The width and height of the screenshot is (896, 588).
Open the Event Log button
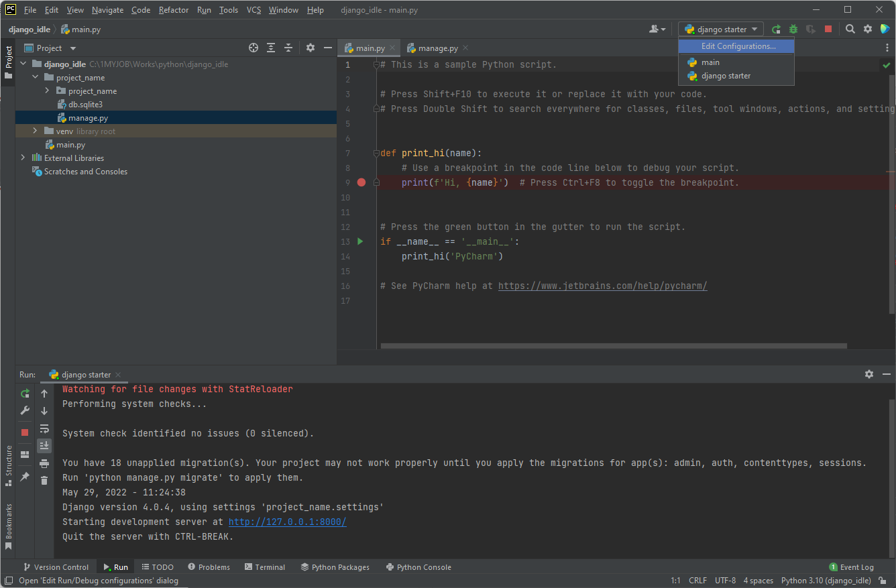point(851,567)
